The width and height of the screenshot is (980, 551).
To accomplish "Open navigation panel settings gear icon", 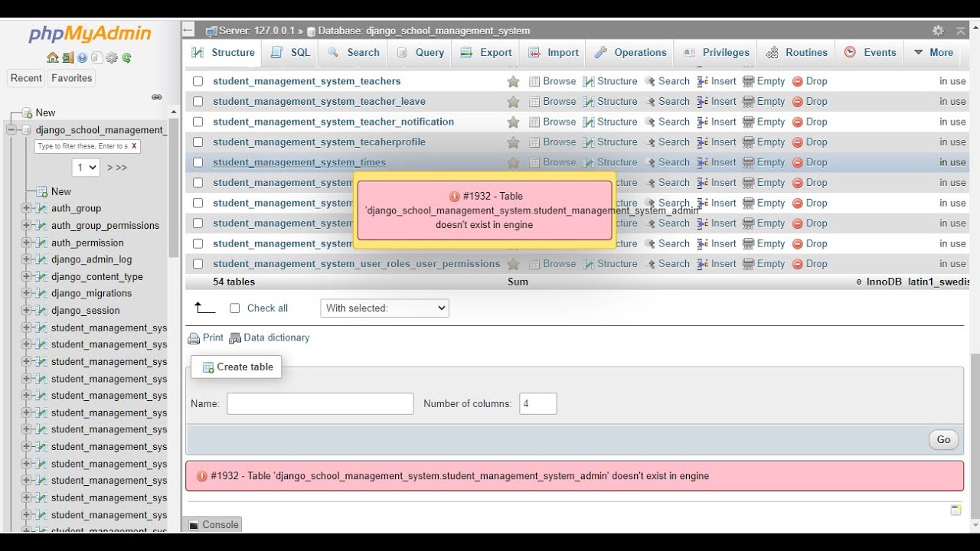I will click(112, 57).
